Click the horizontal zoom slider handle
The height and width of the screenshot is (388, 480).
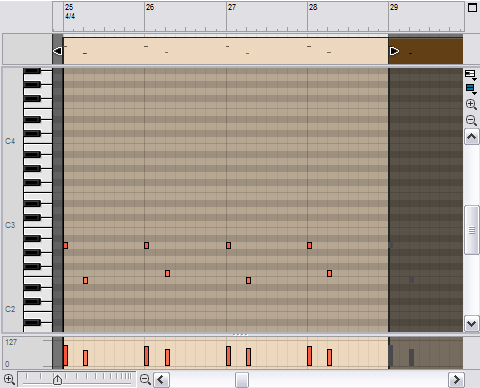click(57, 380)
